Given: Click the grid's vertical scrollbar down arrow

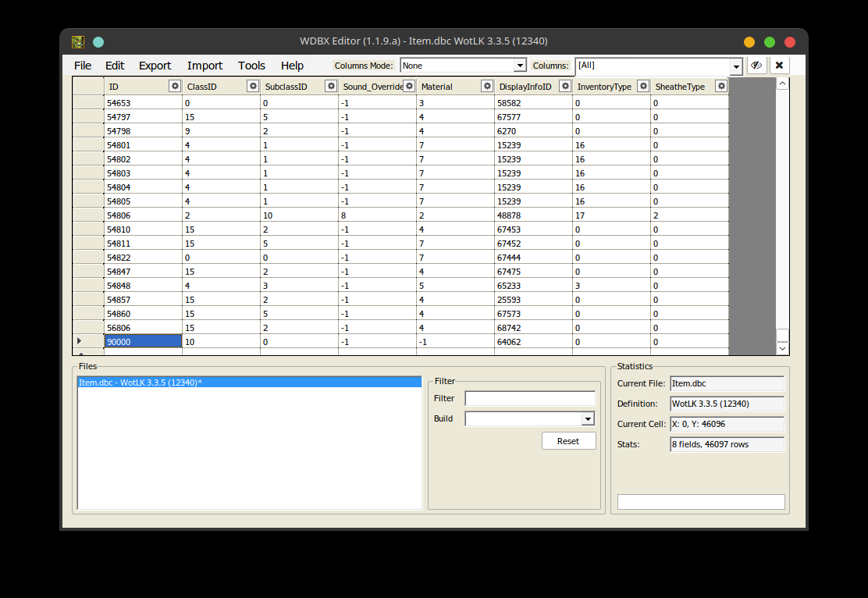Looking at the screenshot, I should pyautogui.click(x=783, y=349).
